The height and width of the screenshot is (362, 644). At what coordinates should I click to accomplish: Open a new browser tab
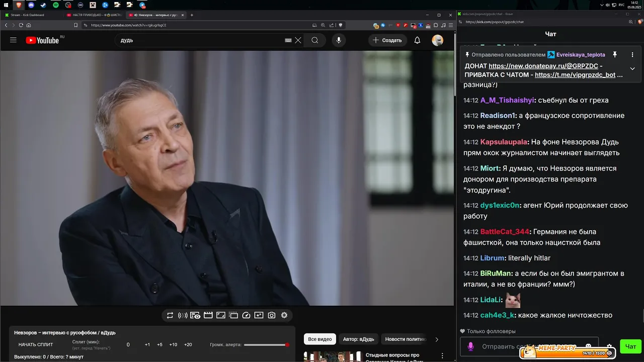[x=192, y=15]
